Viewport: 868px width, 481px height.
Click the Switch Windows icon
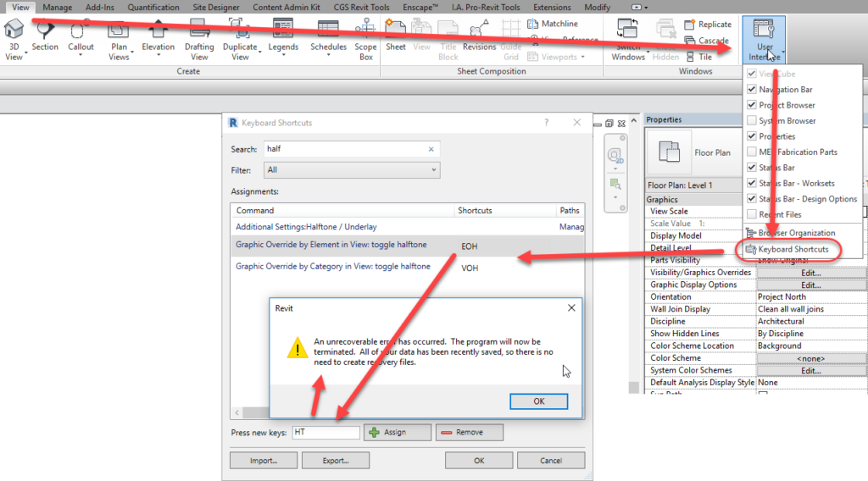click(x=628, y=28)
